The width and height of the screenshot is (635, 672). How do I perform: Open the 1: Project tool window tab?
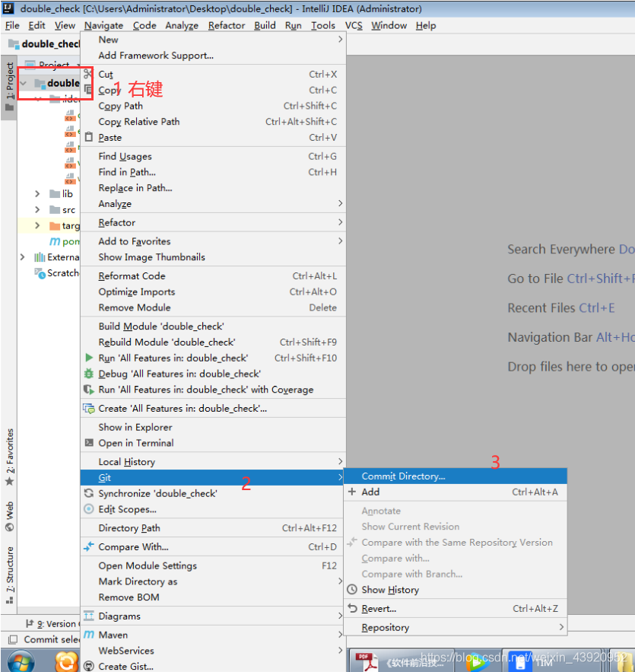[x=9, y=86]
